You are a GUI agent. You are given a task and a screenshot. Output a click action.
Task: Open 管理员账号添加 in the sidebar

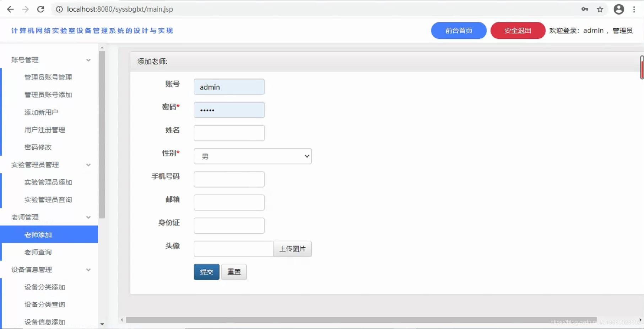(48, 95)
